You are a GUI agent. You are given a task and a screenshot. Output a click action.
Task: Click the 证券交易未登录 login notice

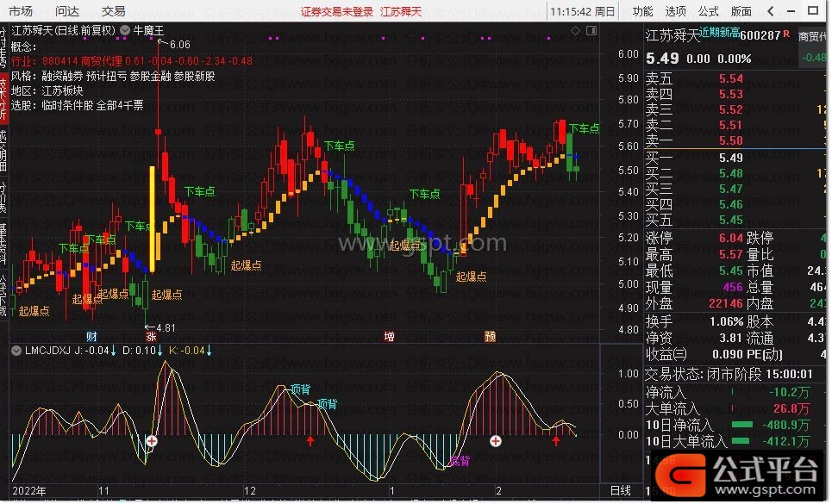pos(337,12)
